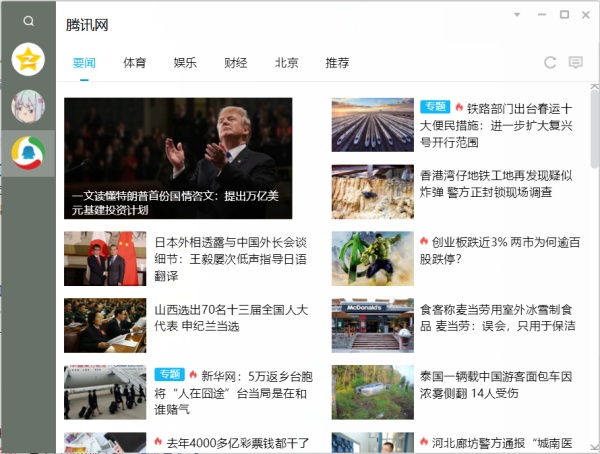Select the 北京 tab
Image resolution: width=600 pixels, height=454 pixels.
pos(287,63)
